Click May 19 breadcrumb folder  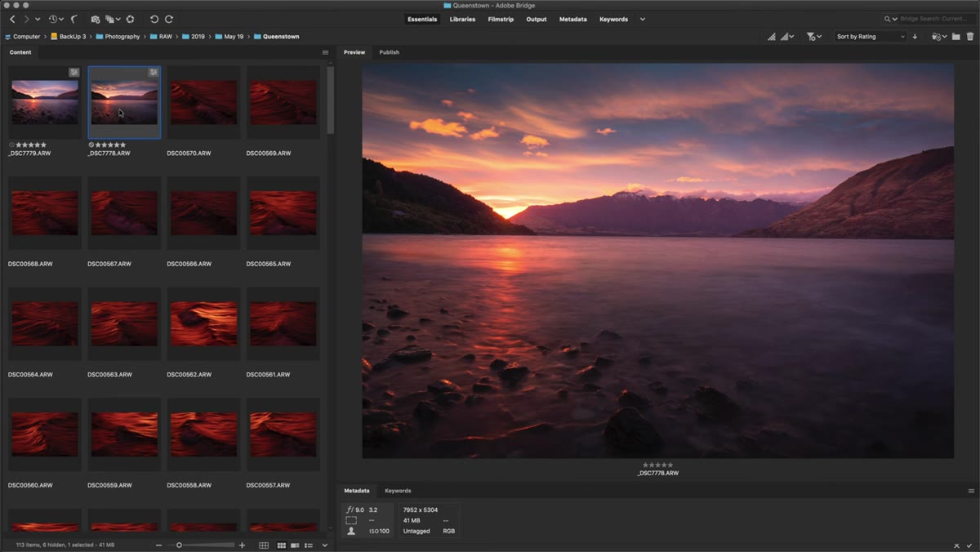pyautogui.click(x=229, y=37)
